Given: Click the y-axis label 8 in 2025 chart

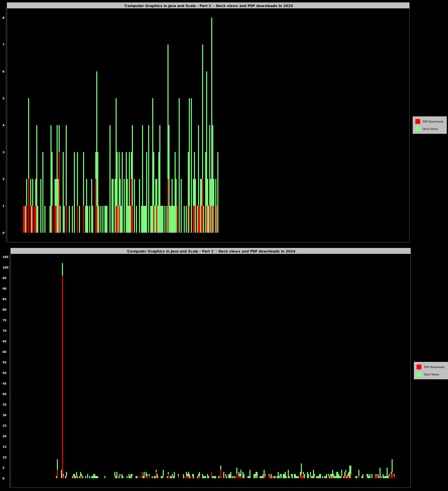Looking at the screenshot, I should click(x=3, y=18).
